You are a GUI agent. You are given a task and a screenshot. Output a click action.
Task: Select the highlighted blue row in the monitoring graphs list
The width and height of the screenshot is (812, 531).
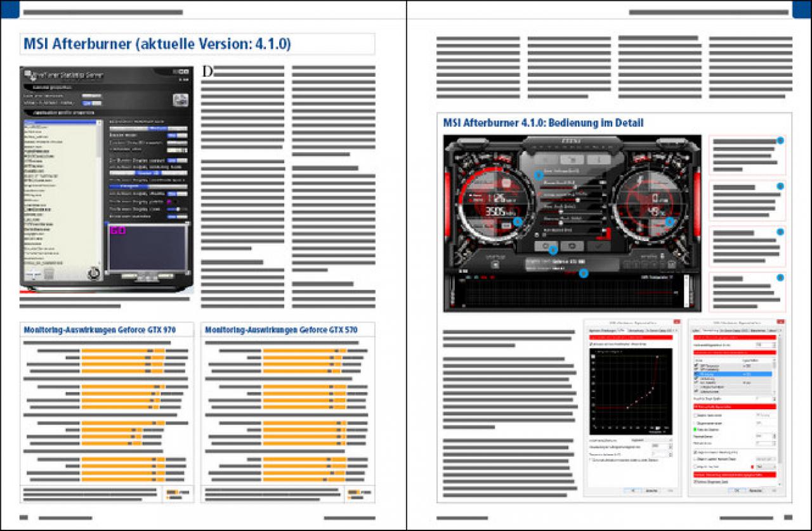733,374
